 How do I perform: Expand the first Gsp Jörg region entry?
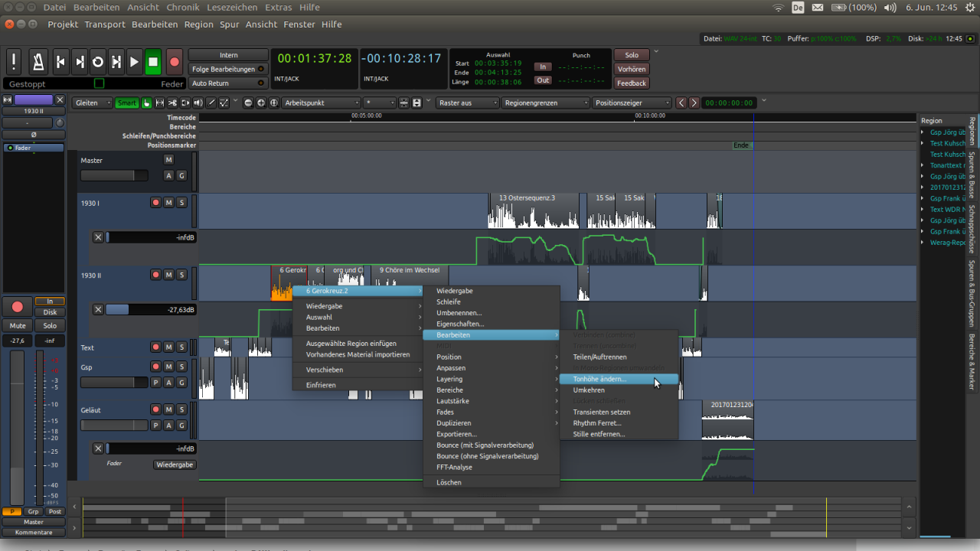[x=923, y=132]
